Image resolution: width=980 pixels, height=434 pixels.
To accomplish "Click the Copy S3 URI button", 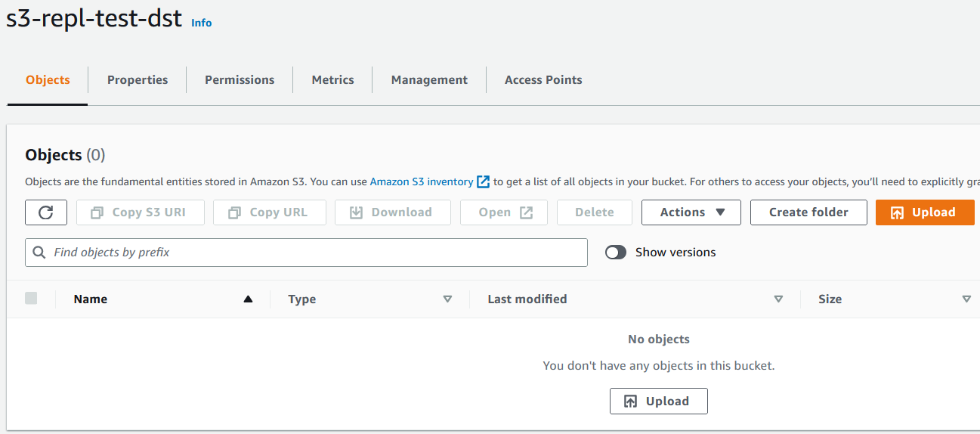I will pos(141,212).
